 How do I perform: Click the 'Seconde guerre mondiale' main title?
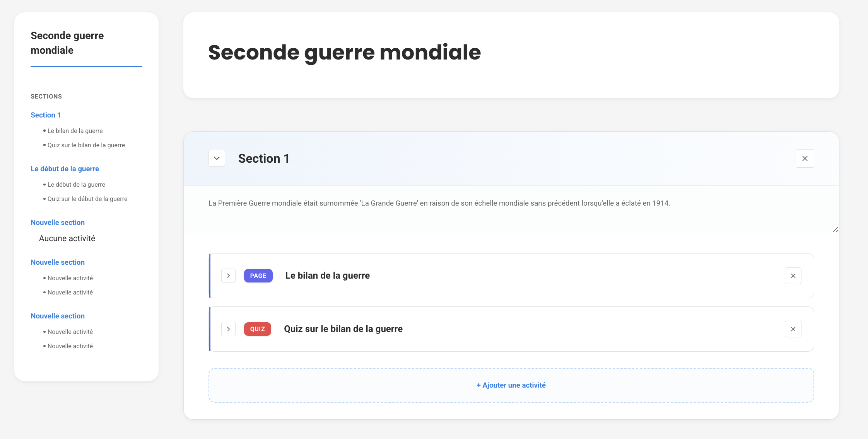[344, 53]
